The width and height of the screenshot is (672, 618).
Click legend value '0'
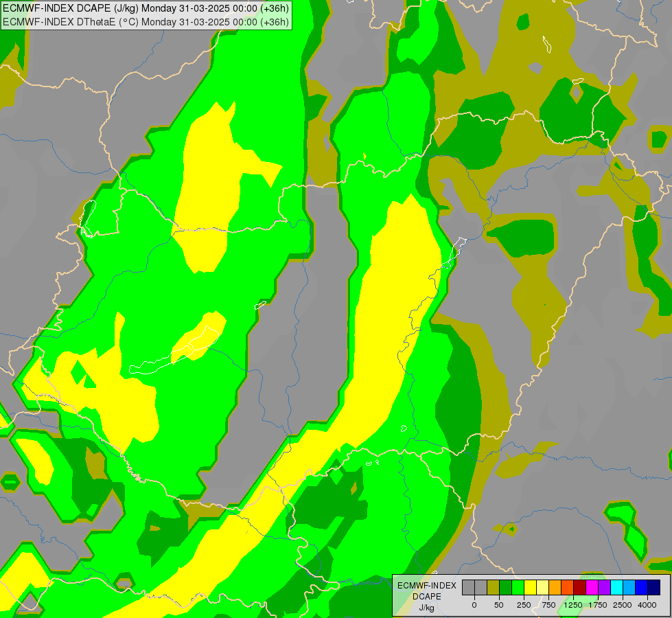tap(474, 605)
